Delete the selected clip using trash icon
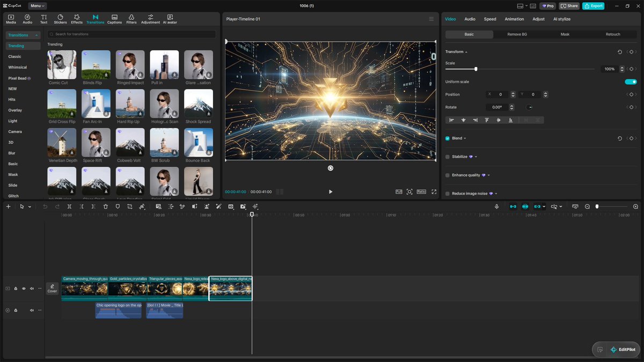The image size is (644, 362). click(x=105, y=206)
